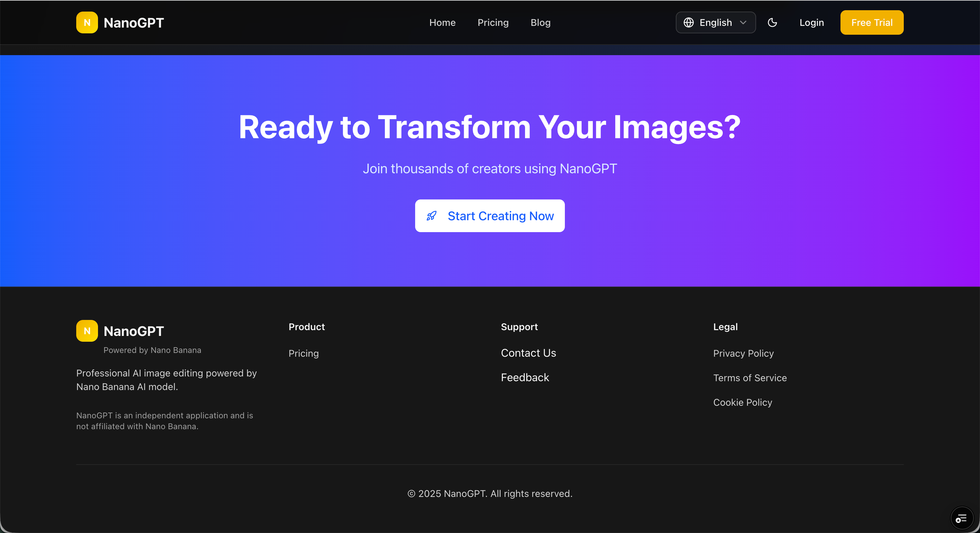Image resolution: width=980 pixels, height=533 pixels.
Task: Click the NanoGPT yellow N logo in header
Action: (87, 22)
